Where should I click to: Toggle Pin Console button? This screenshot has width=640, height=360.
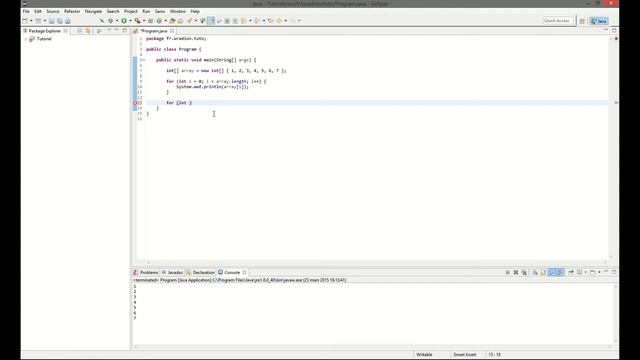click(x=571, y=272)
